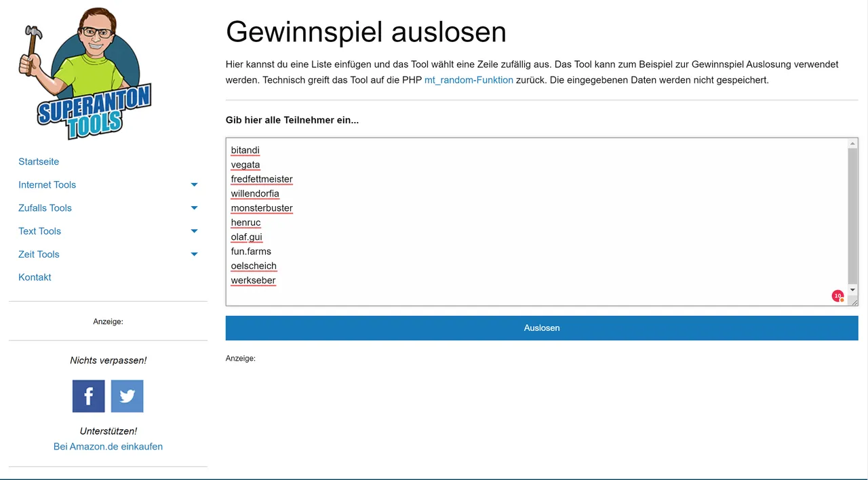
Task: Click the entry vegata
Action: [x=245, y=164]
